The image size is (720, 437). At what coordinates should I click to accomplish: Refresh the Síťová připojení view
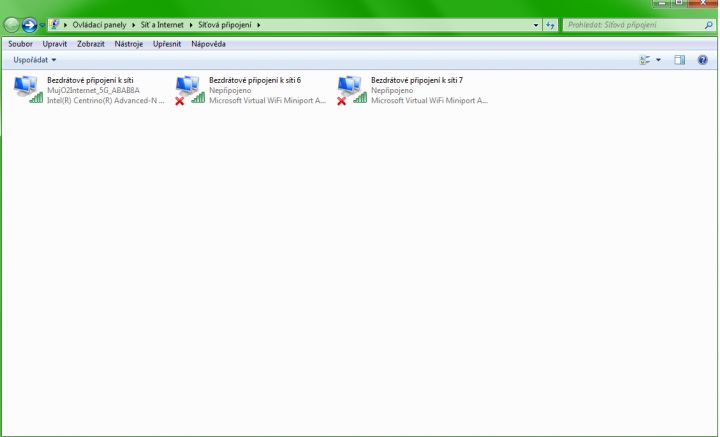pos(550,25)
